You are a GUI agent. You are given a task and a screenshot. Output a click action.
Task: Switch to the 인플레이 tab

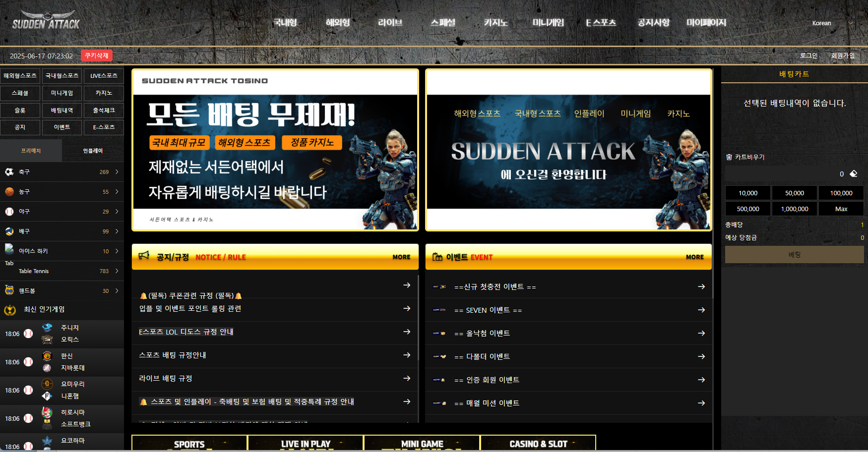[x=93, y=151]
